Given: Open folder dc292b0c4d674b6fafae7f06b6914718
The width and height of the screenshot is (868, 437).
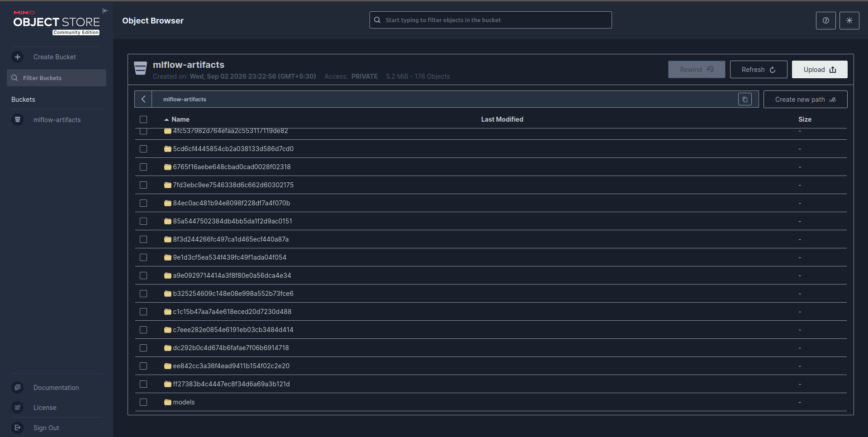Looking at the screenshot, I should (x=231, y=348).
